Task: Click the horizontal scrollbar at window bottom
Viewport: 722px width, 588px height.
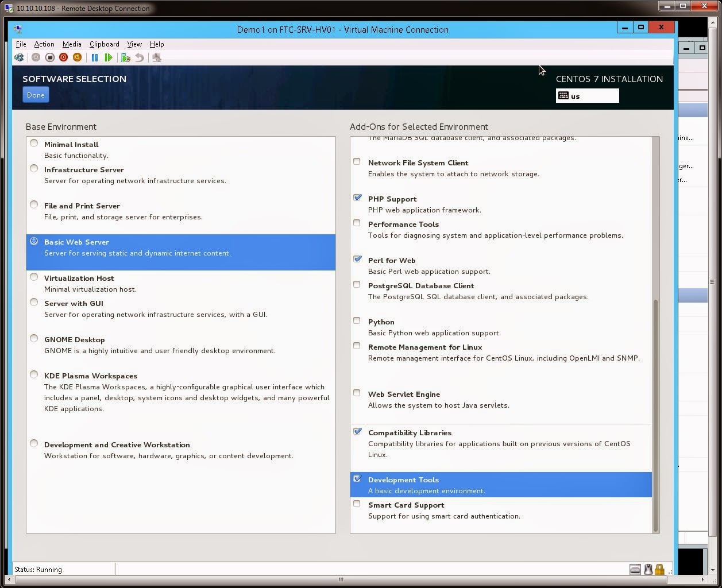Action: click(341, 579)
